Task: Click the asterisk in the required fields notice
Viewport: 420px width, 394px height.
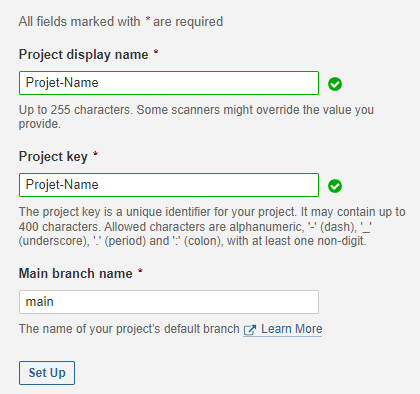Action: pos(147,20)
